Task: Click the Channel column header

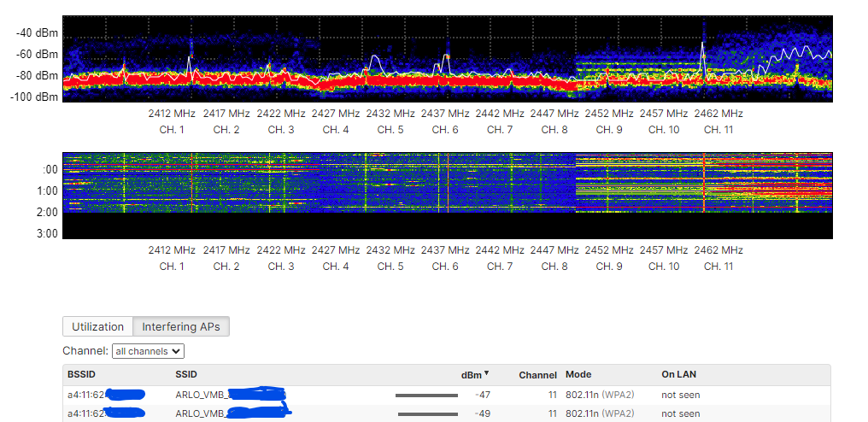Action: [537, 375]
